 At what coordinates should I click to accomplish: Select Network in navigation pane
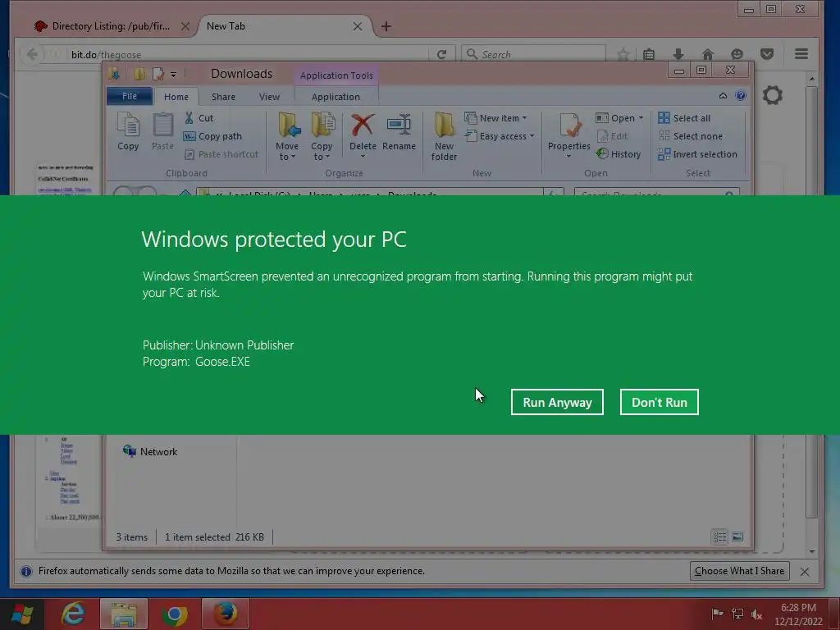click(x=150, y=452)
